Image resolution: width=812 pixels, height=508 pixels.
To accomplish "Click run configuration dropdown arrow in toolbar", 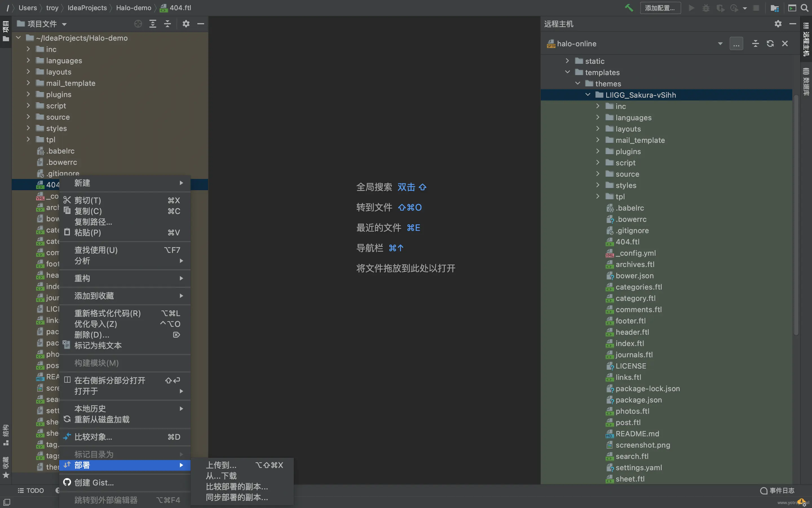I will [x=745, y=8].
